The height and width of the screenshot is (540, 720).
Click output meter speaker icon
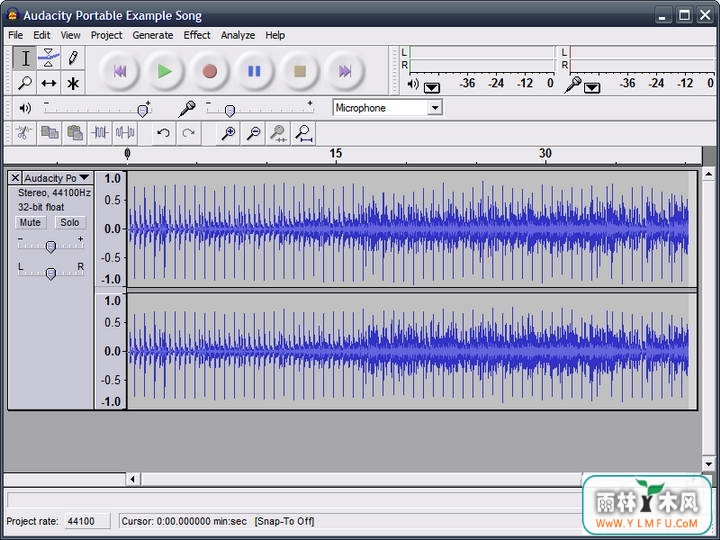(x=413, y=84)
